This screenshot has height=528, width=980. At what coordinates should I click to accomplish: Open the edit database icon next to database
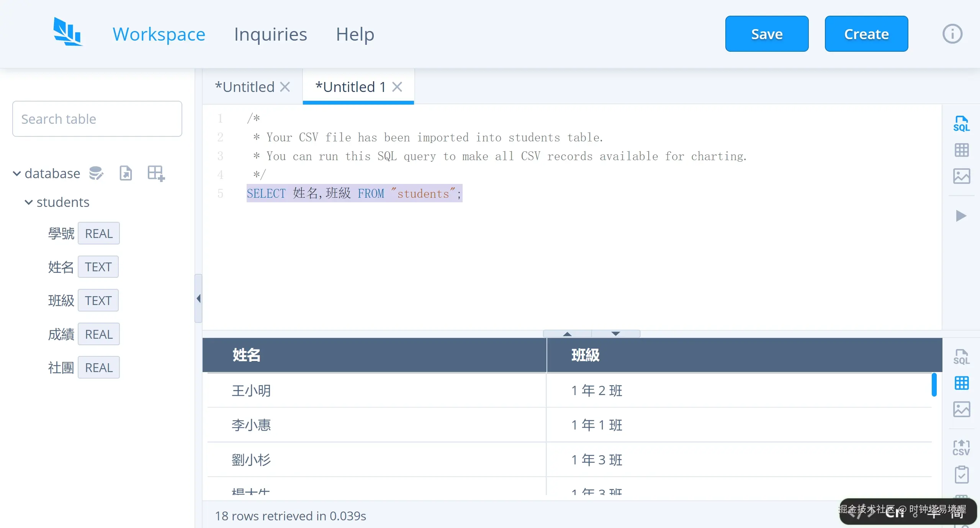[96, 173]
